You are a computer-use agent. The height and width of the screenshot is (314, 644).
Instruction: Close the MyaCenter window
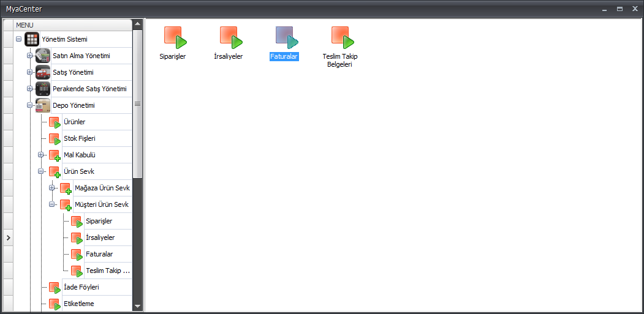635,9
